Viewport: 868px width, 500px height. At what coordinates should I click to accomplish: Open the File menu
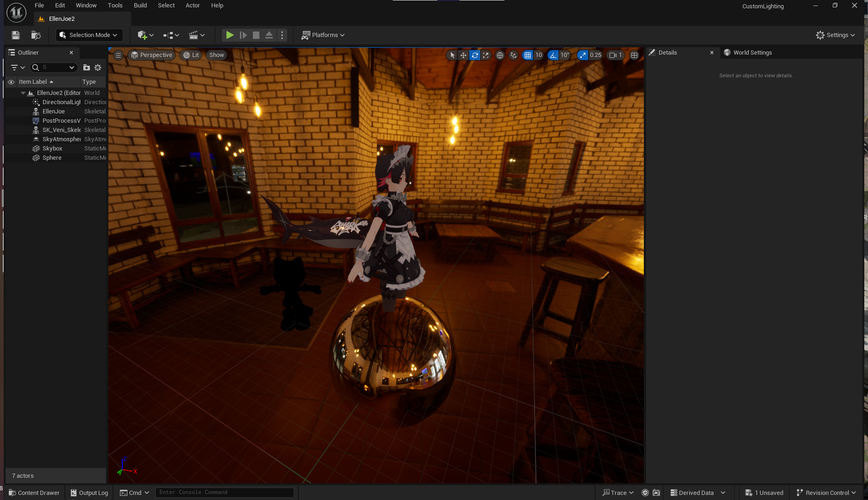coord(39,6)
